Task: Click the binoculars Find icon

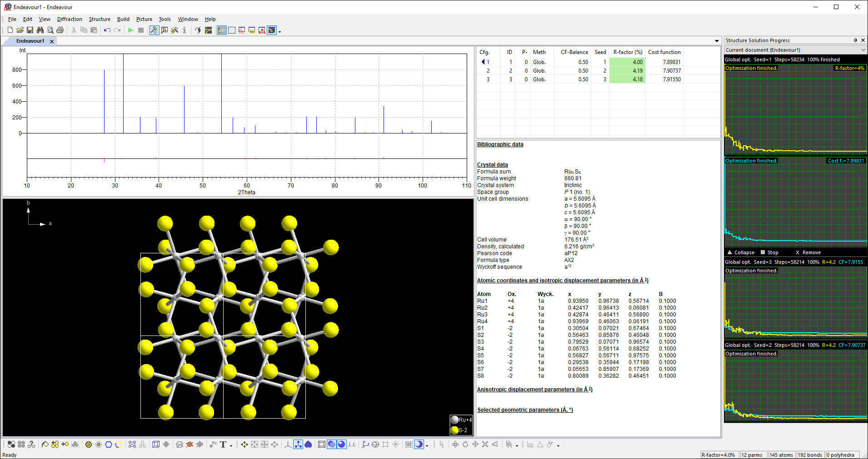Action: (40, 30)
